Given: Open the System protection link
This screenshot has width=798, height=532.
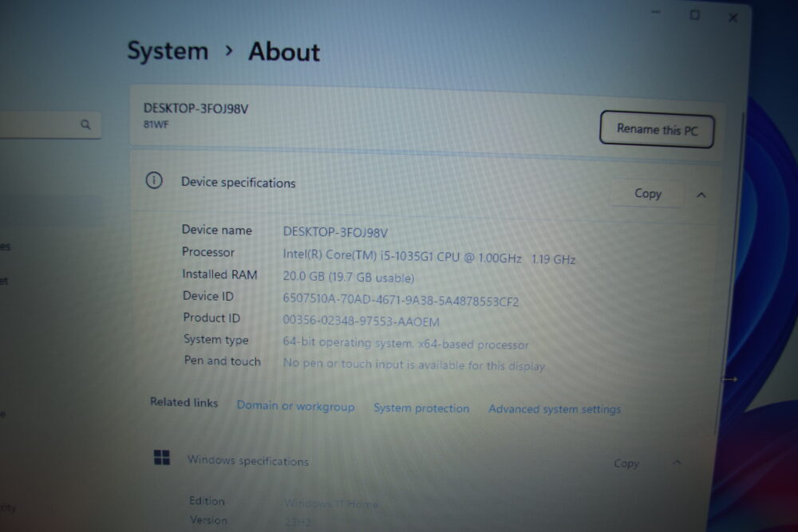Looking at the screenshot, I should click(x=421, y=408).
